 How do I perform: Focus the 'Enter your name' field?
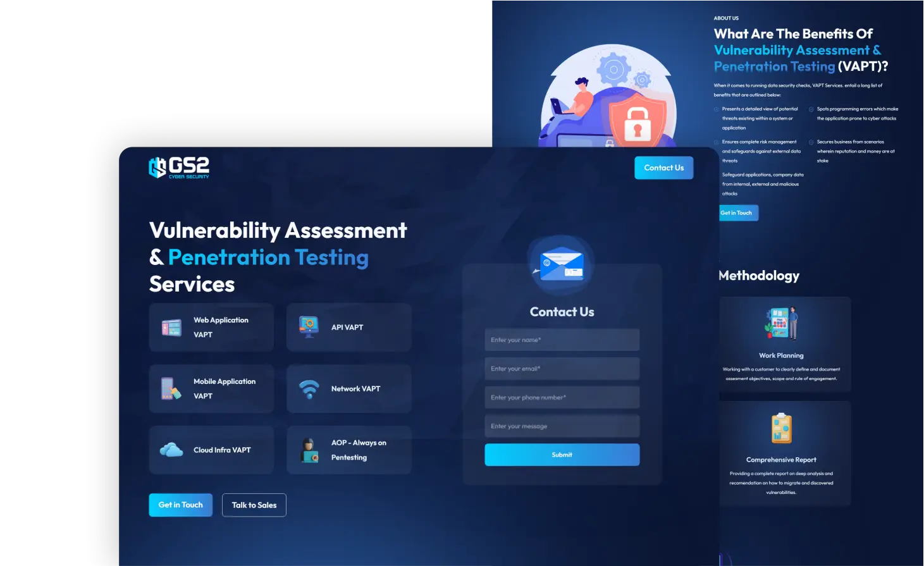[562, 340]
